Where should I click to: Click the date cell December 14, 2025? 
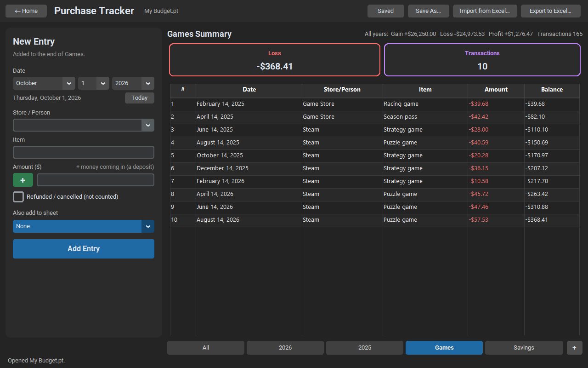tap(249, 168)
